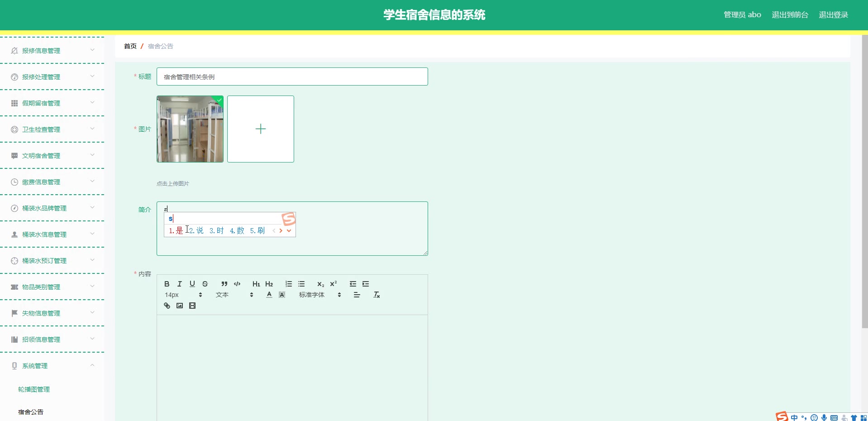This screenshot has width=868, height=421.
Task: Open the IME soft keyboard
Action: (x=834, y=417)
